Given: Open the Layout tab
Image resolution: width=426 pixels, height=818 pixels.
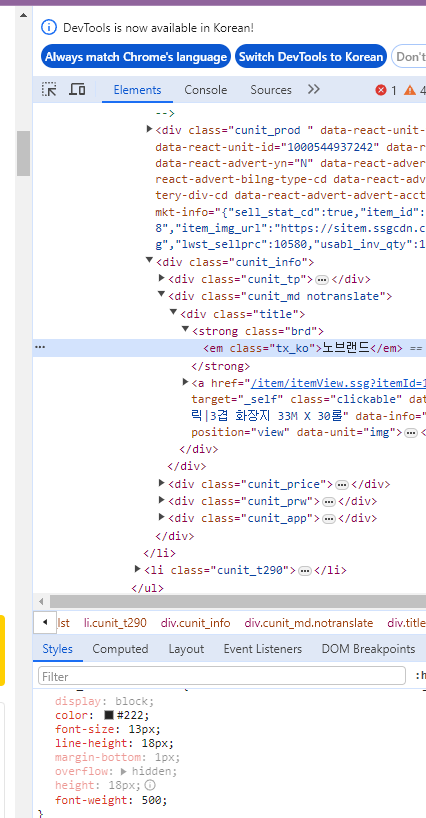Looking at the screenshot, I should [x=186, y=649].
